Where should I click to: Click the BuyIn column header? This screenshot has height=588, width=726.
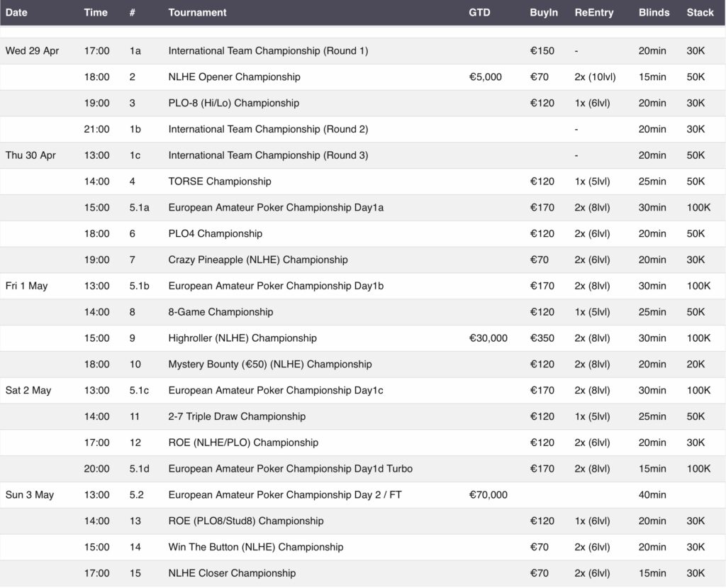544,12
